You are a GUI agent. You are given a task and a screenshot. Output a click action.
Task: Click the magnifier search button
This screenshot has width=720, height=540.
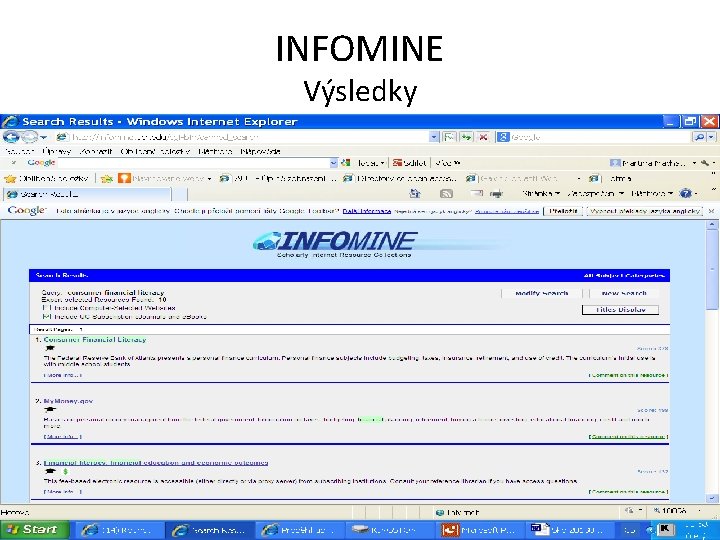tap(699, 137)
